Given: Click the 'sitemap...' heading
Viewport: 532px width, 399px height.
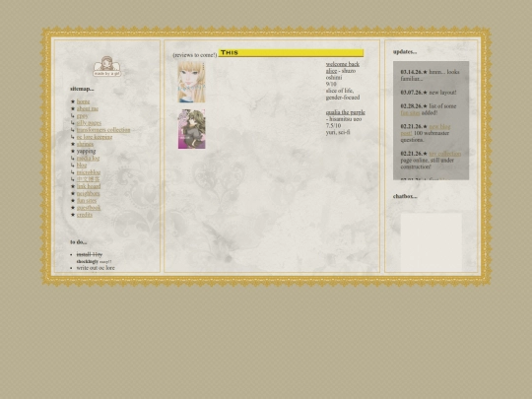Looking at the screenshot, I should [x=82, y=89].
